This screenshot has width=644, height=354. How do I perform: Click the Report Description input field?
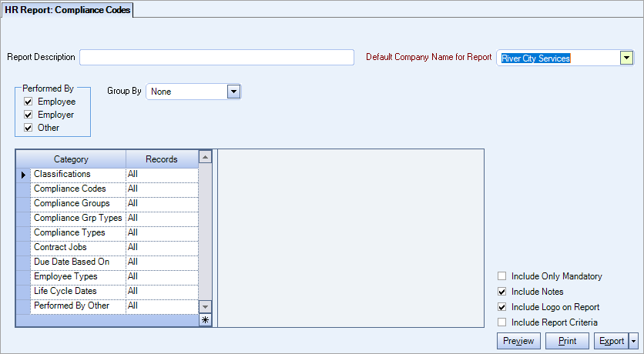point(217,58)
